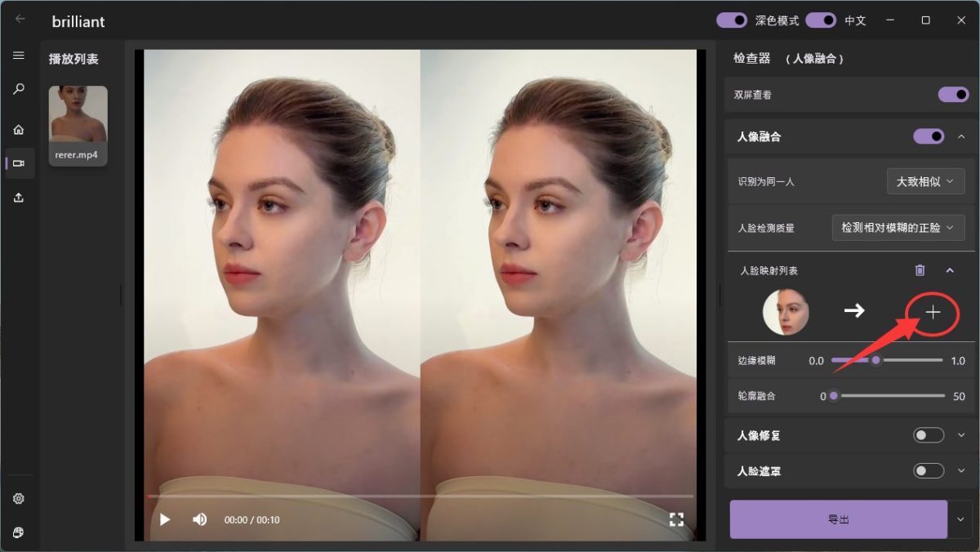The width and height of the screenshot is (980, 552).
Task: Open the upload/export sidebar icon
Action: (18, 198)
